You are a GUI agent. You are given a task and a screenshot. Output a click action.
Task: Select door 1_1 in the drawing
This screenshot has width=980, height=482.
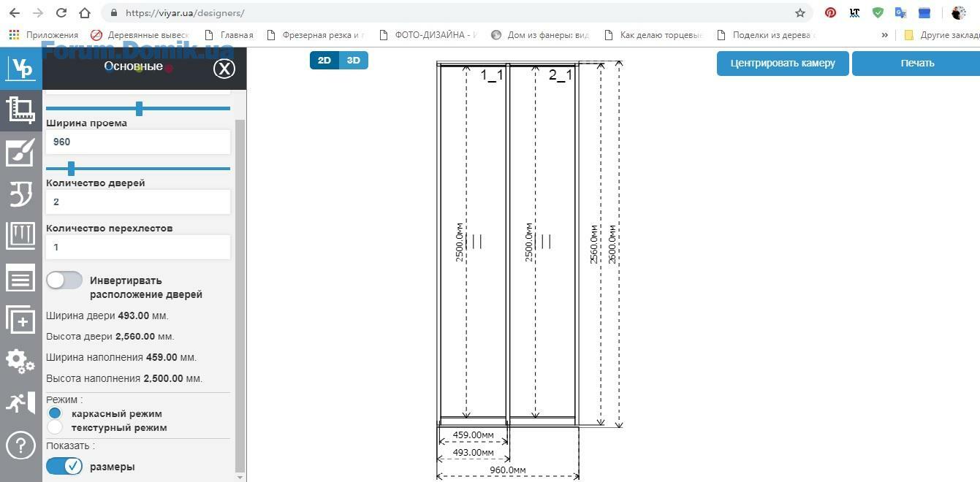click(x=473, y=245)
